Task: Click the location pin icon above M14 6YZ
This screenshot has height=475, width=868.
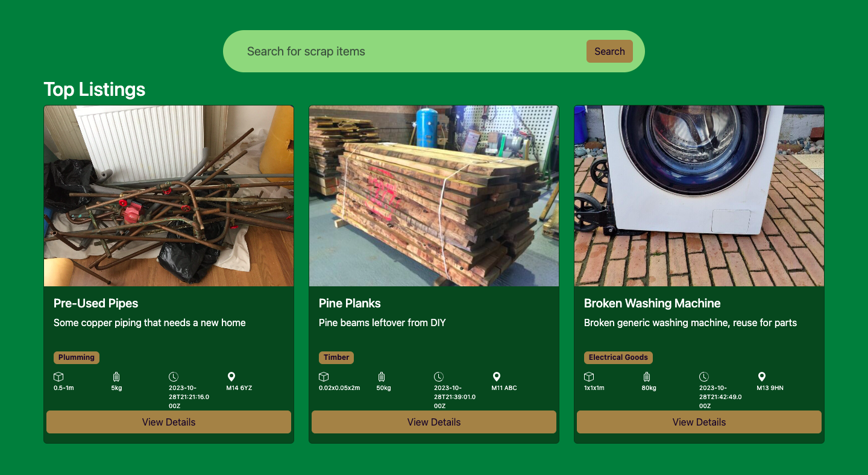Action: click(x=231, y=377)
